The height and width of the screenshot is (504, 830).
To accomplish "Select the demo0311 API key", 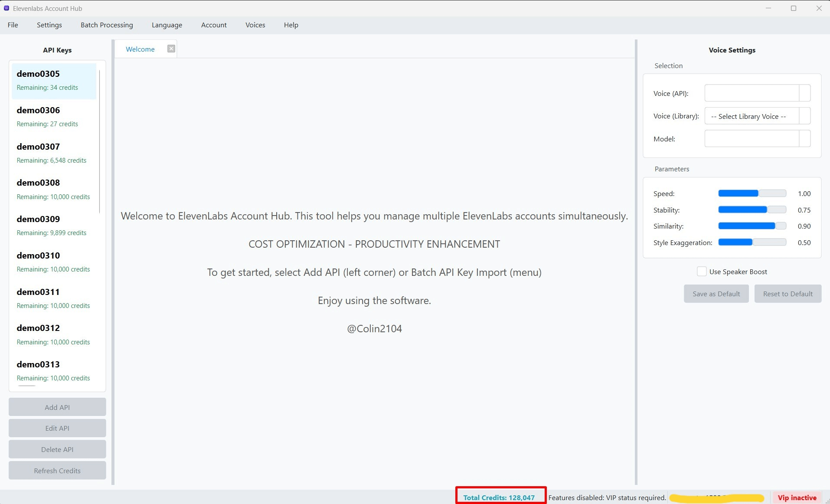I will pyautogui.click(x=54, y=299).
